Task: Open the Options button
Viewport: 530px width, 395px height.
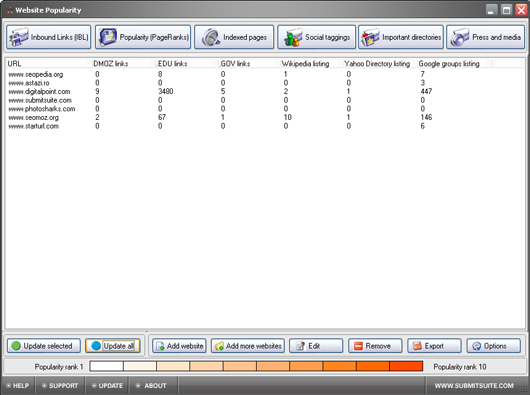Action: (494, 346)
